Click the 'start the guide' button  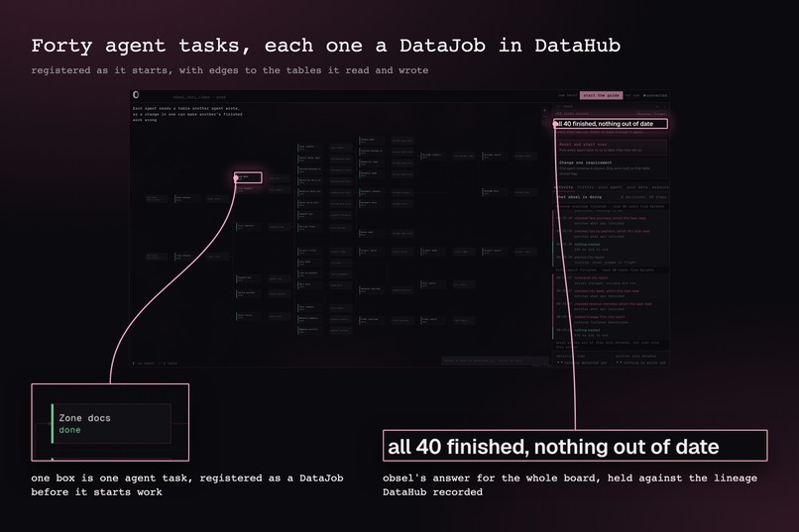[601, 95]
